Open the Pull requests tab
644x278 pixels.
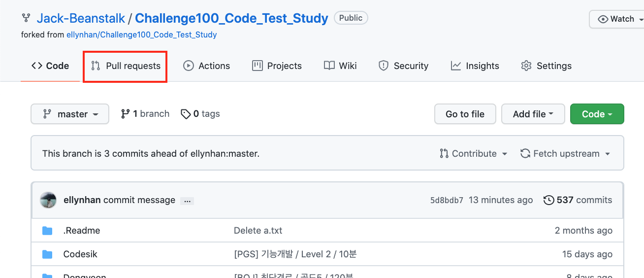click(126, 66)
